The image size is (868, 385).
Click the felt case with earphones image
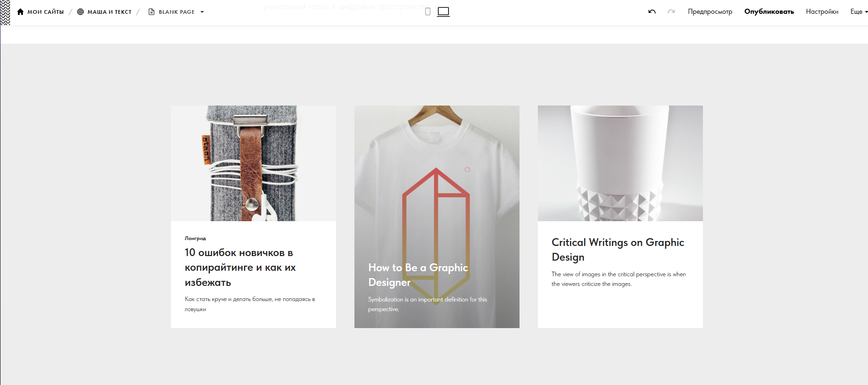pyautogui.click(x=253, y=163)
